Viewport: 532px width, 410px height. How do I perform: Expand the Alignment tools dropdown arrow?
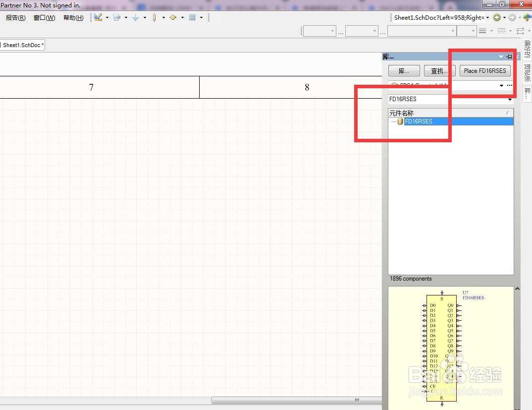point(126,17)
